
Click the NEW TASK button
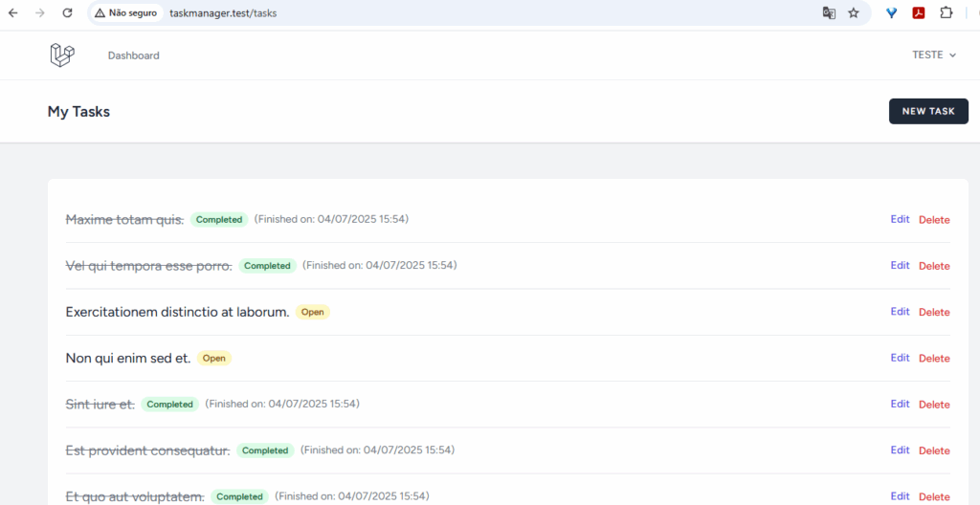928,111
